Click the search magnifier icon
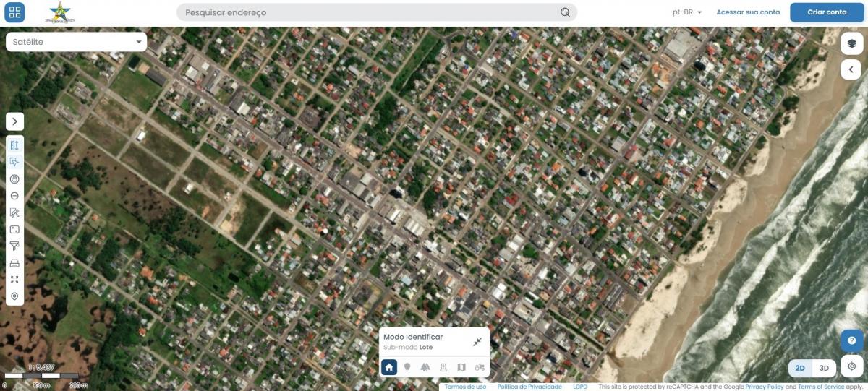The width and height of the screenshot is (868, 391). pos(565,12)
